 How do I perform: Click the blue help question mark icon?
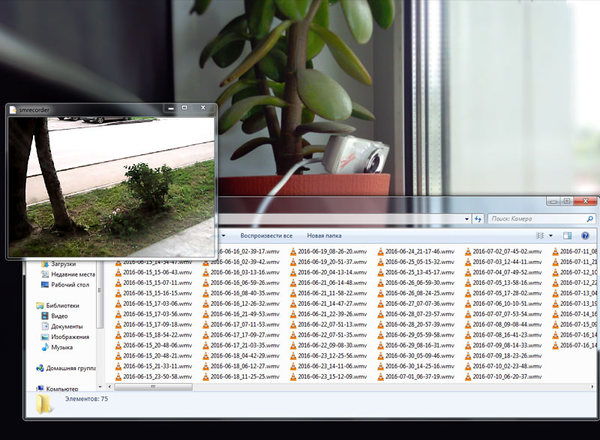click(x=583, y=235)
